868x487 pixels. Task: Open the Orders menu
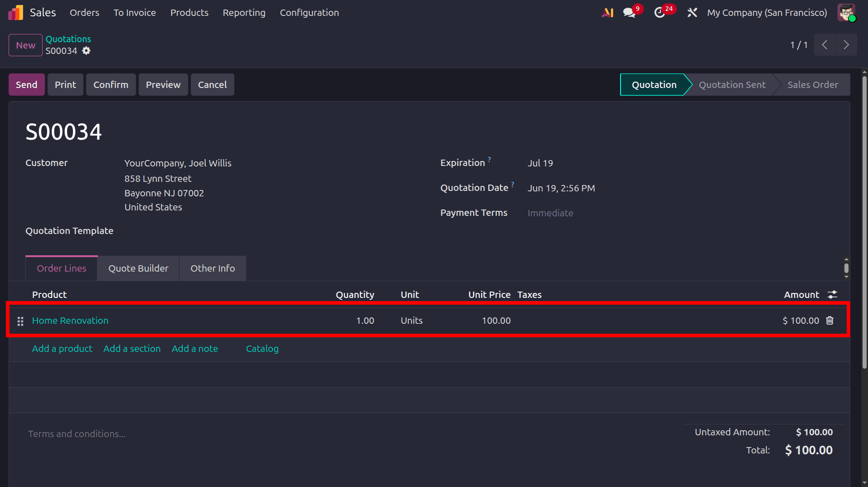[84, 13]
